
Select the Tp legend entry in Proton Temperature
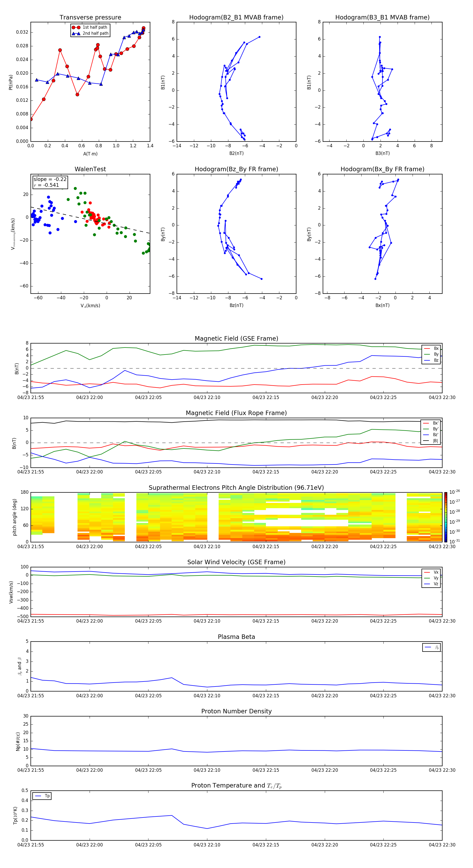click(x=42, y=796)
